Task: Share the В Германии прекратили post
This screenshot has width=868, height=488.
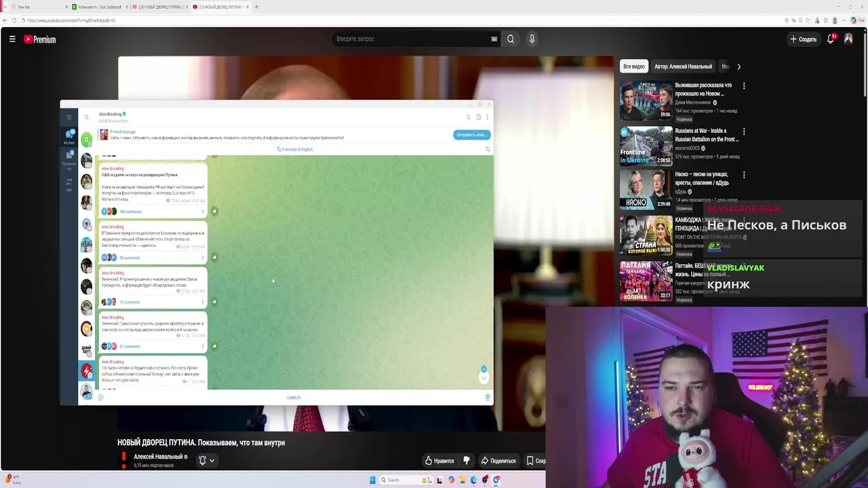Action: pyautogui.click(x=214, y=258)
